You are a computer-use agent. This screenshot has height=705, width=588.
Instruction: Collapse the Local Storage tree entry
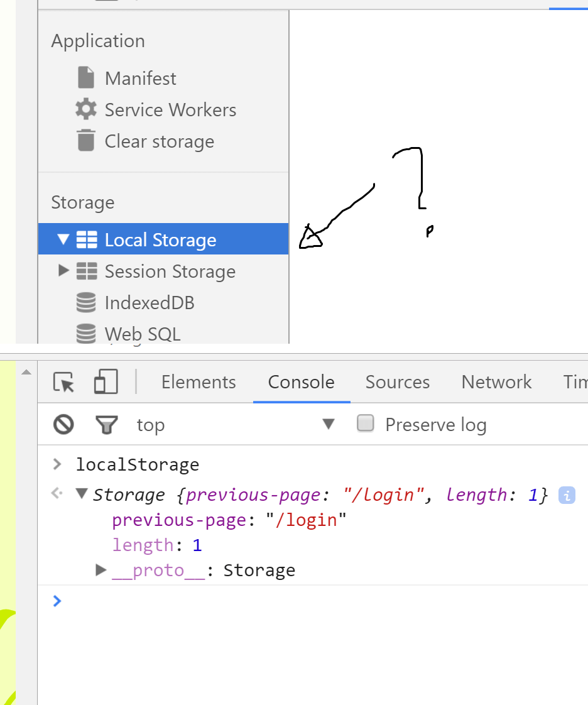[x=62, y=239]
